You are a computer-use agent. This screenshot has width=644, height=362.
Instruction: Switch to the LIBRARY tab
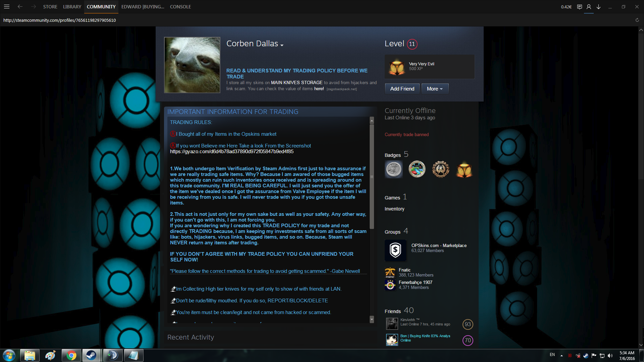tap(72, 7)
